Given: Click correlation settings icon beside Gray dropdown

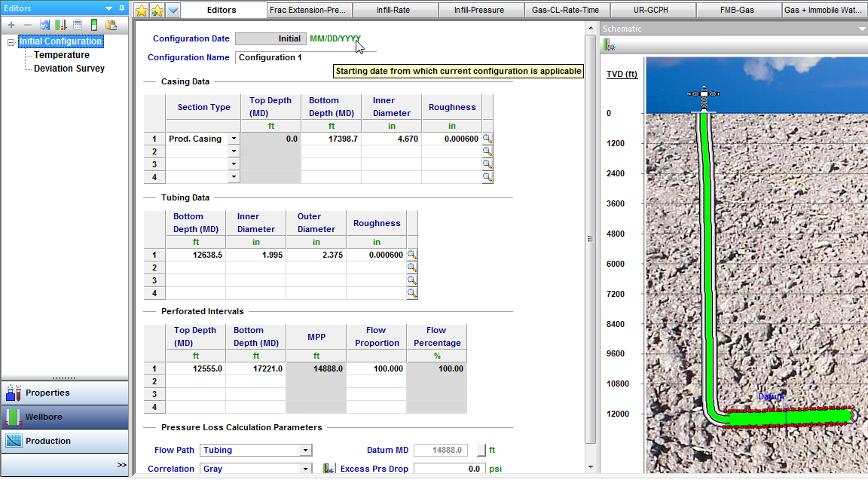Looking at the screenshot, I should pos(329,469).
